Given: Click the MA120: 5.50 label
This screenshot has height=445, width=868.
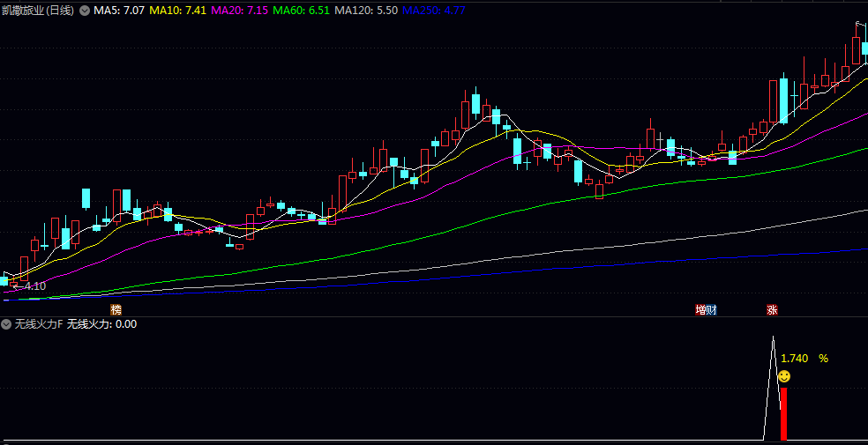Looking at the screenshot, I should click(366, 11).
